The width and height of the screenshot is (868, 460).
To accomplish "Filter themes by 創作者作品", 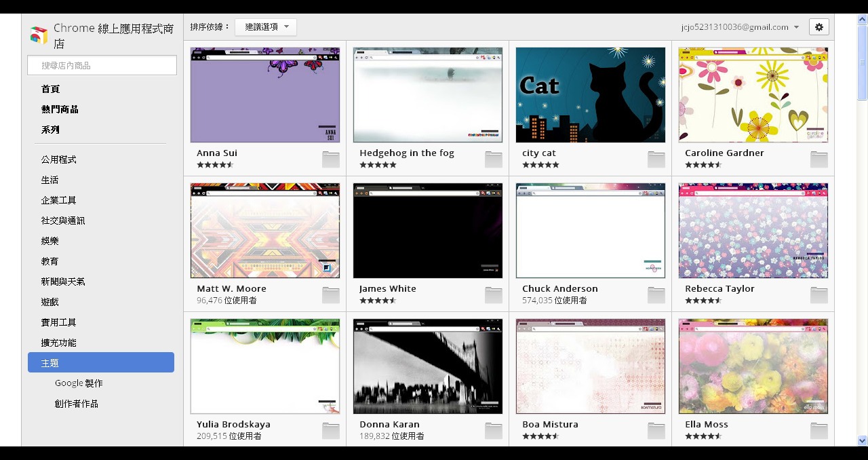I will [77, 404].
